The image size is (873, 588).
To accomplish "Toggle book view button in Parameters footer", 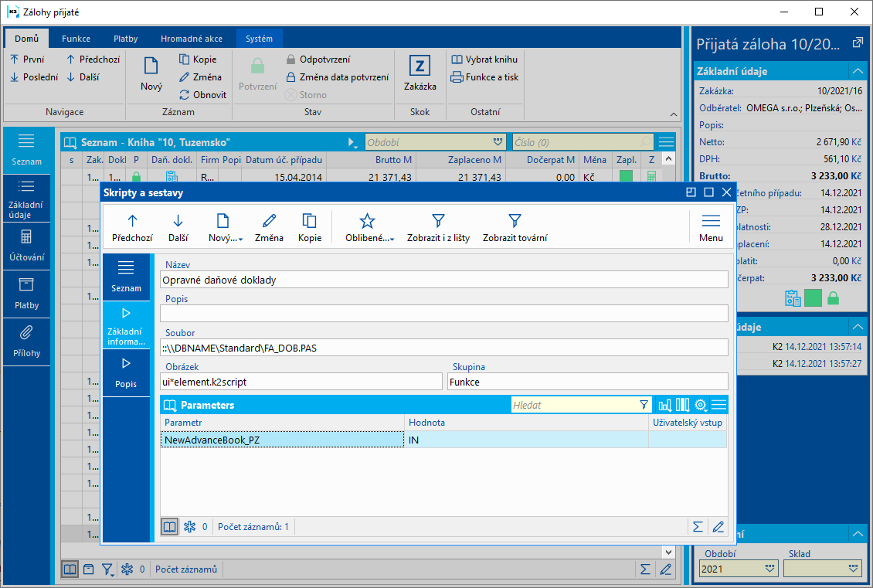I will 169,527.
